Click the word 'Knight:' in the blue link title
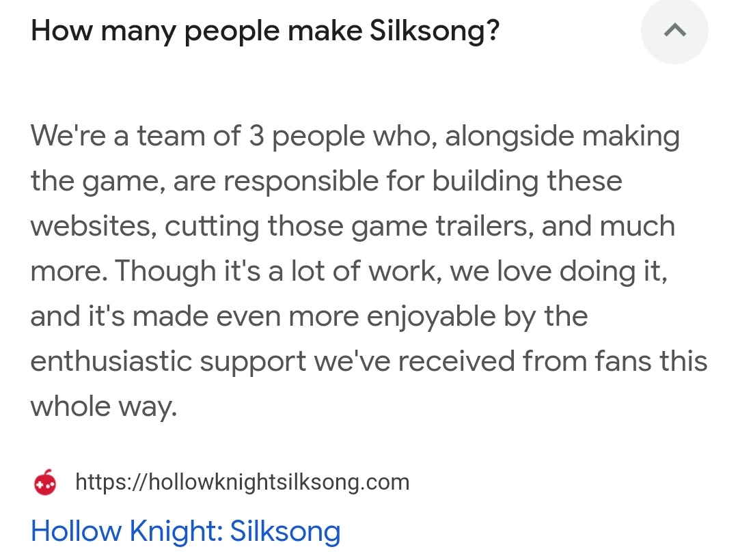Image resolution: width=738 pixels, height=560 pixels. 176,531
